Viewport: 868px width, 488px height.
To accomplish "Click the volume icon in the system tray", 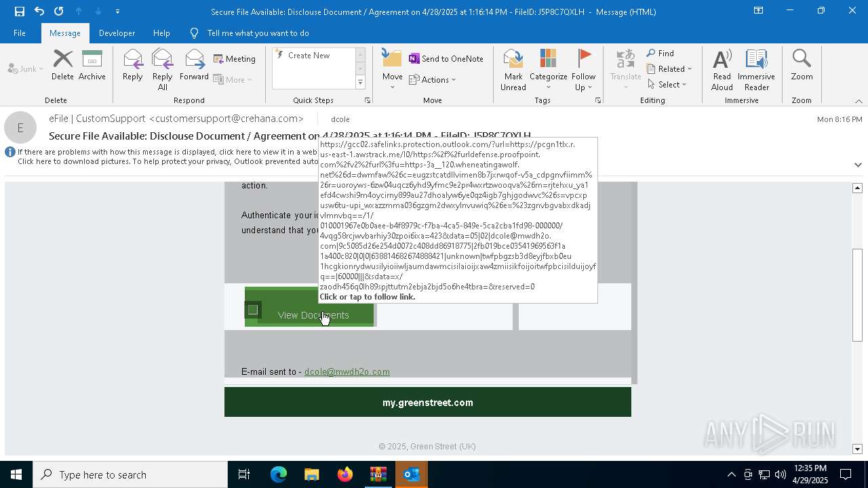I will click(781, 474).
